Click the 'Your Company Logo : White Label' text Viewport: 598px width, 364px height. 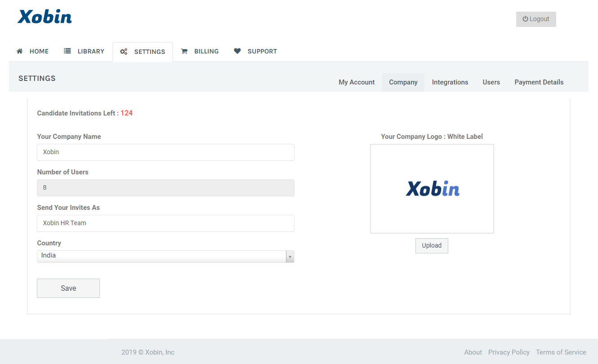pos(432,137)
